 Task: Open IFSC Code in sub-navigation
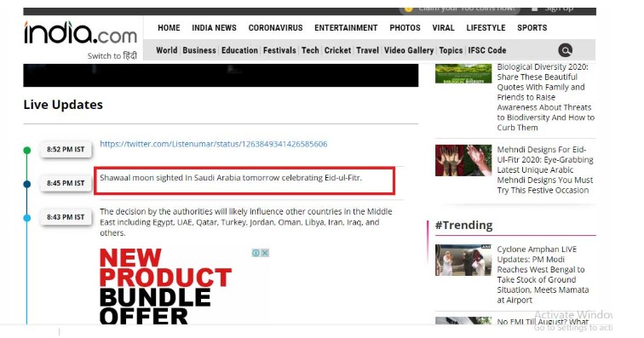(487, 50)
